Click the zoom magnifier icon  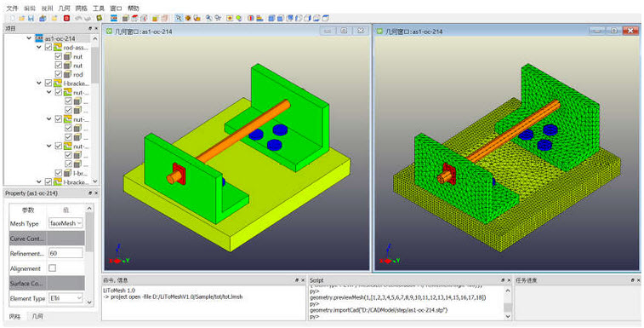click(208, 18)
